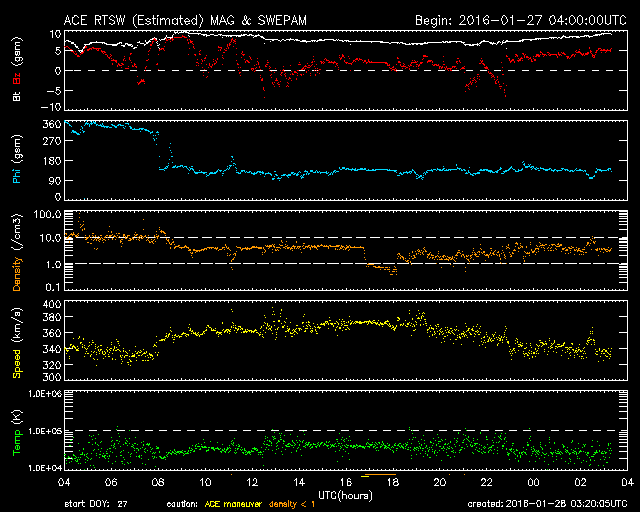
Task: Click the '16' hour tick label
Action: coord(346,482)
